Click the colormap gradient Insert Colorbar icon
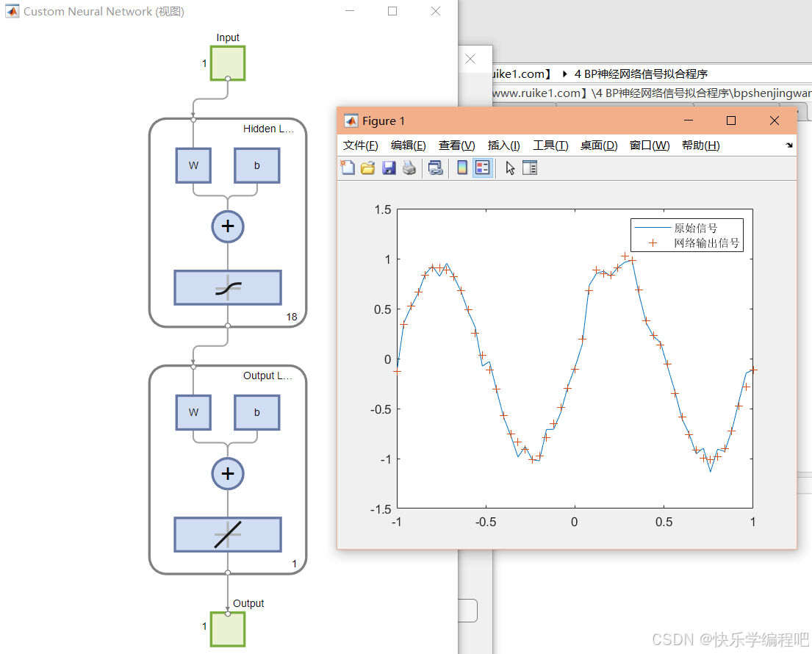 click(x=461, y=168)
